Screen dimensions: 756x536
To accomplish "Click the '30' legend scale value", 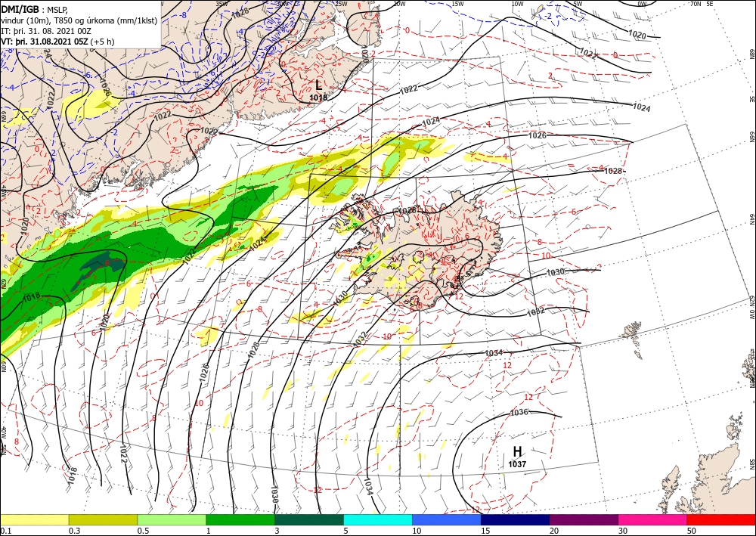I will coord(623,531).
